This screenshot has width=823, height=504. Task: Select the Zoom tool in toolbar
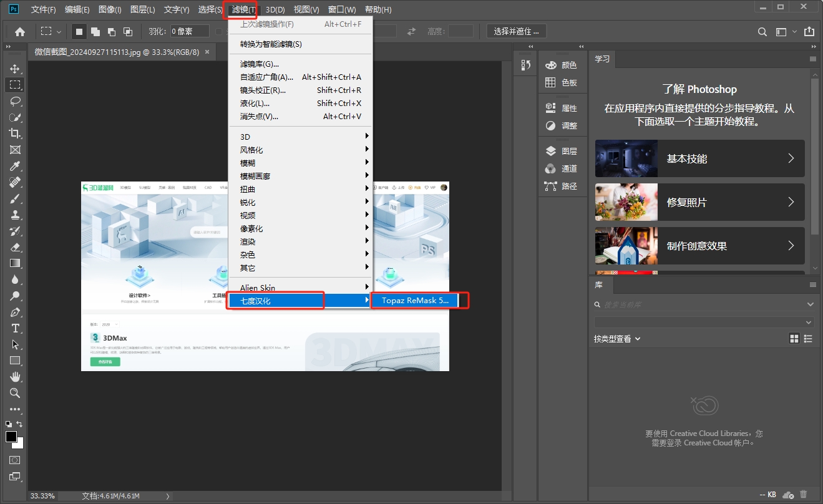[x=15, y=393]
